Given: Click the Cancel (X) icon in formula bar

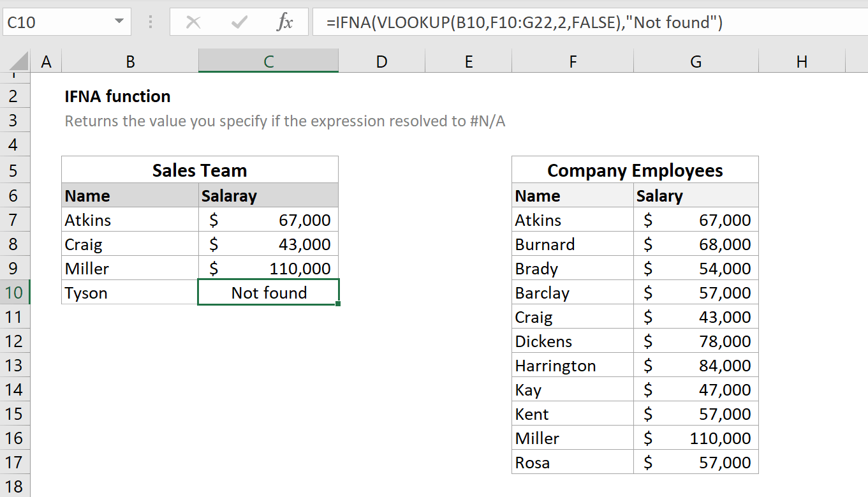Looking at the screenshot, I should click(194, 21).
